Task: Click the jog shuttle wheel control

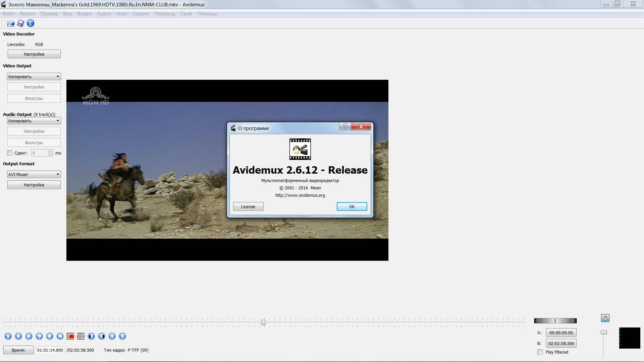Action: coord(555,321)
